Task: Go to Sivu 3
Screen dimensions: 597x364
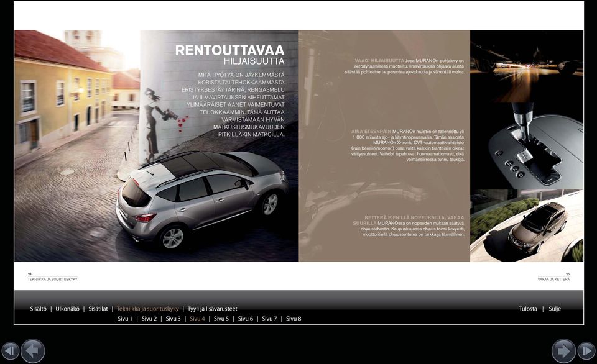Action: coord(173,319)
